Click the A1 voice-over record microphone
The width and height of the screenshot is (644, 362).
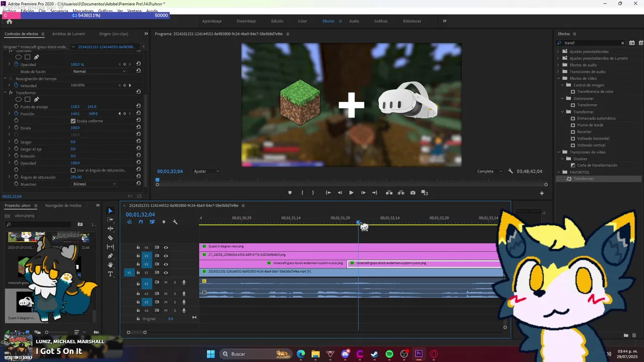pos(184,283)
